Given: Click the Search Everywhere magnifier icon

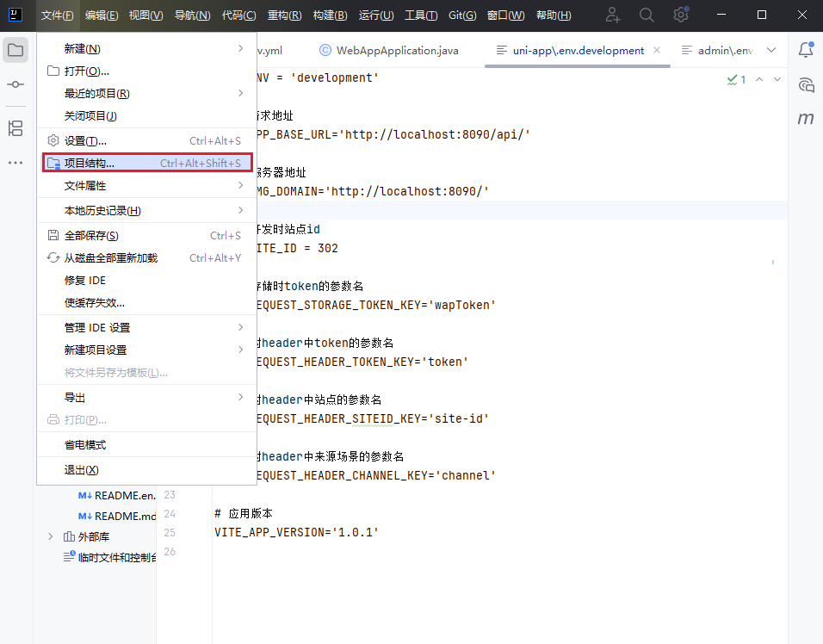Looking at the screenshot, I should (647, 15).
